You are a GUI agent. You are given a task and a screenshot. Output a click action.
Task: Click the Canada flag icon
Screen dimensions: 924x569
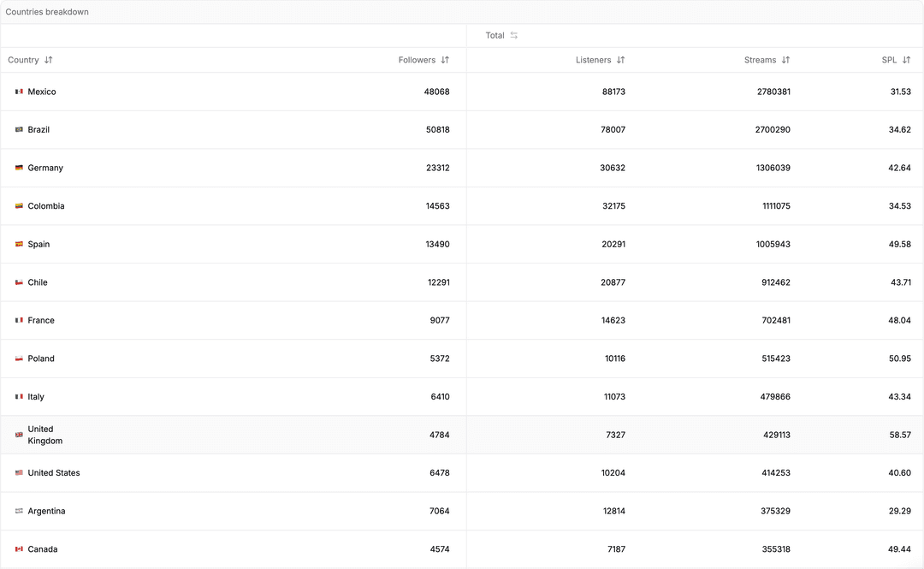click(18, 548)
